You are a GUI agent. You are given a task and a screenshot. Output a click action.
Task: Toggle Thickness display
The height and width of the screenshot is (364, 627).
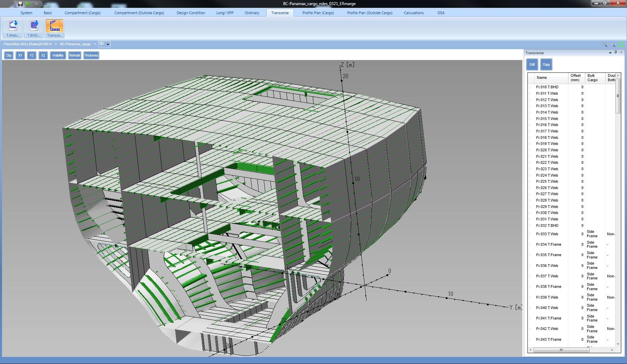[91, 55]
